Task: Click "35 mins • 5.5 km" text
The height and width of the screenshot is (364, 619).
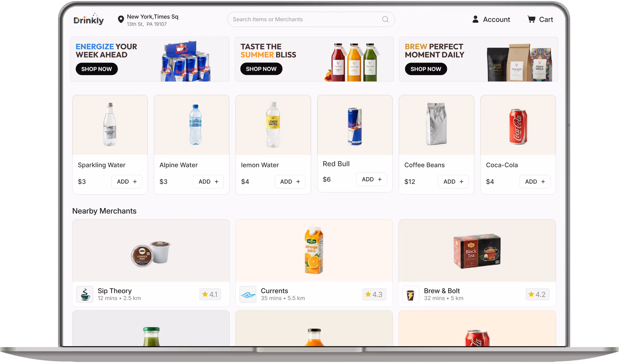Action: [x=283, y=298]
